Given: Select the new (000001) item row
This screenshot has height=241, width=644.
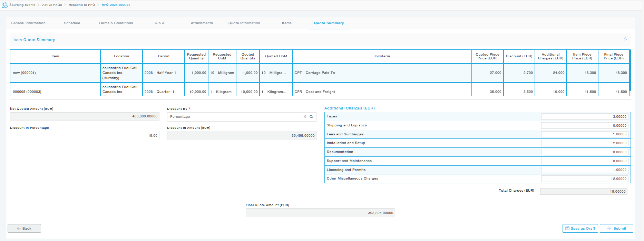Looking at the screenshot, I should pyautogui.click(x=55, y=73).
